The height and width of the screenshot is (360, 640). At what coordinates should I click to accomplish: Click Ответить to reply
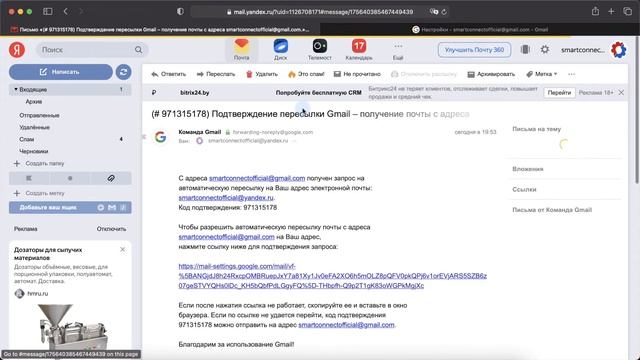point(168,74)
